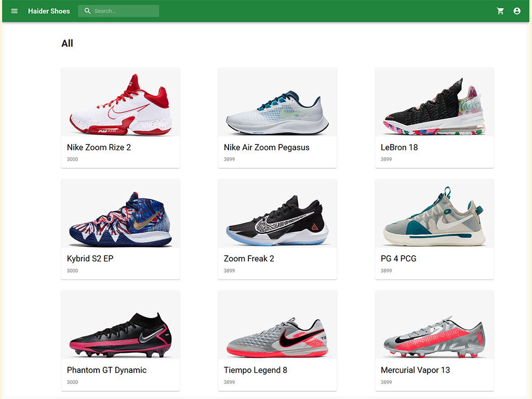
Task: Open the Mercurial Vapor 13 shoe image
Action: (434, 325)
